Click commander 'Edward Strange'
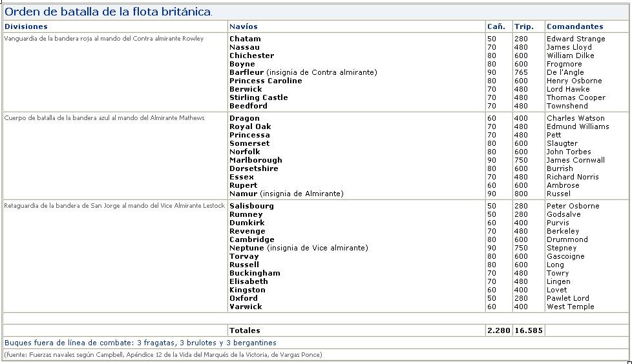 [x=576, y=39]
